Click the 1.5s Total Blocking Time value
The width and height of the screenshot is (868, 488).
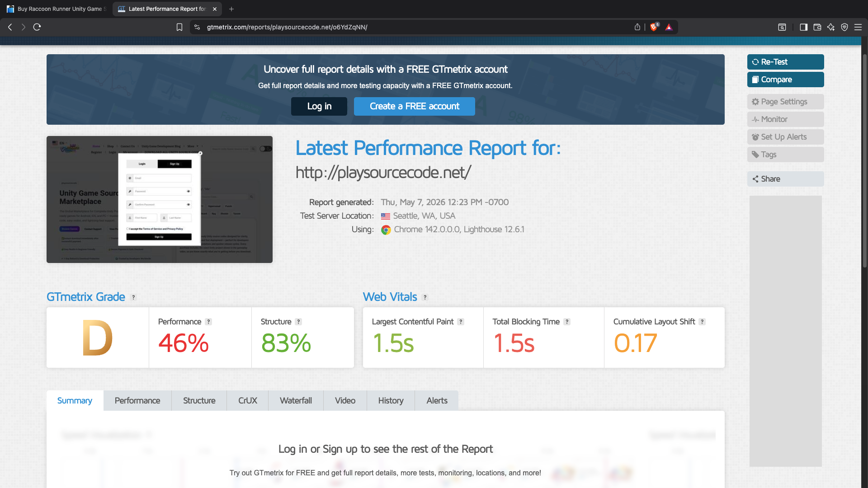point(514,343)
